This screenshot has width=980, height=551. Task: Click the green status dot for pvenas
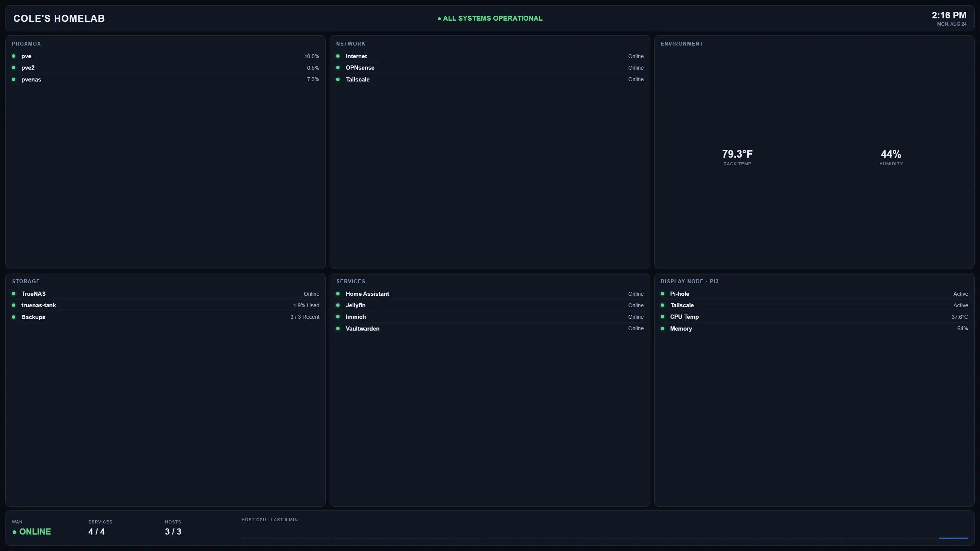14,80
